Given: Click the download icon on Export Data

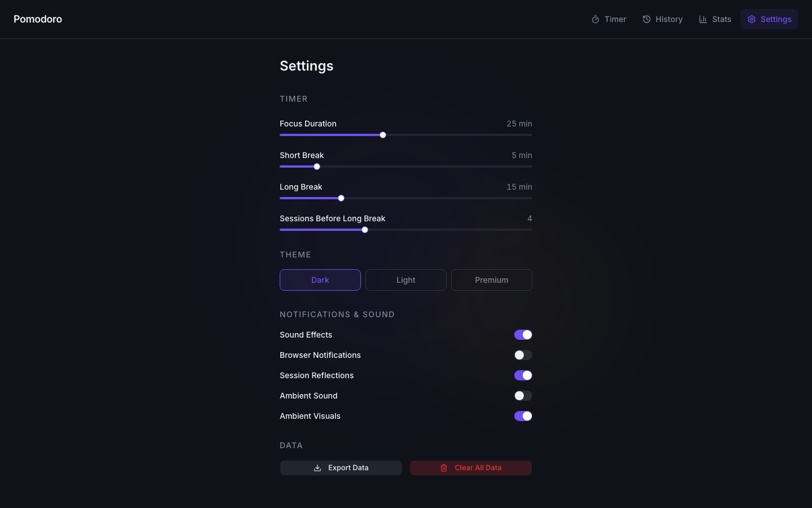Looking at the screenshot, I should point(317,468).
